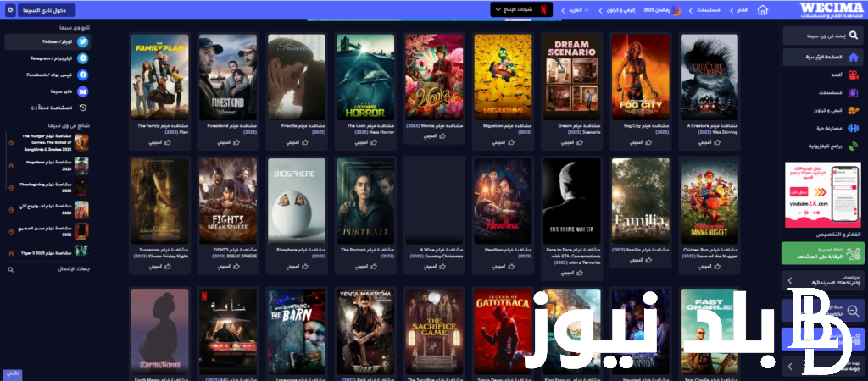This screenshot has height=381, width=868.
Task: Click the search magnifier icon in sidebar
Action: (x=853, y=36)
